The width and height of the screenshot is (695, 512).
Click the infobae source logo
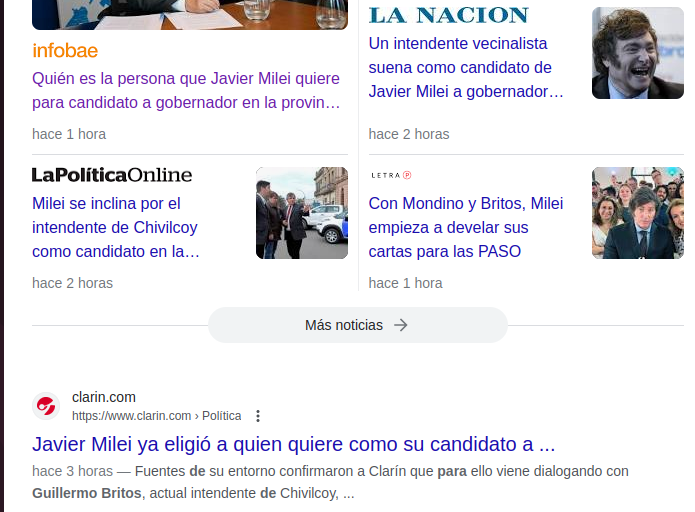pos(65,51)
